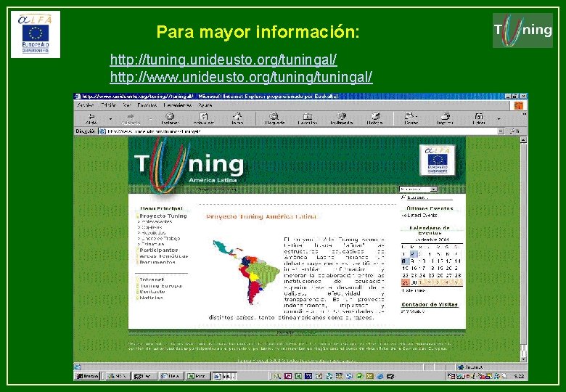This screenshot has height=392, width=566.
Task: Open the Edit button dropdown arrow
Action: coord(499,119)
